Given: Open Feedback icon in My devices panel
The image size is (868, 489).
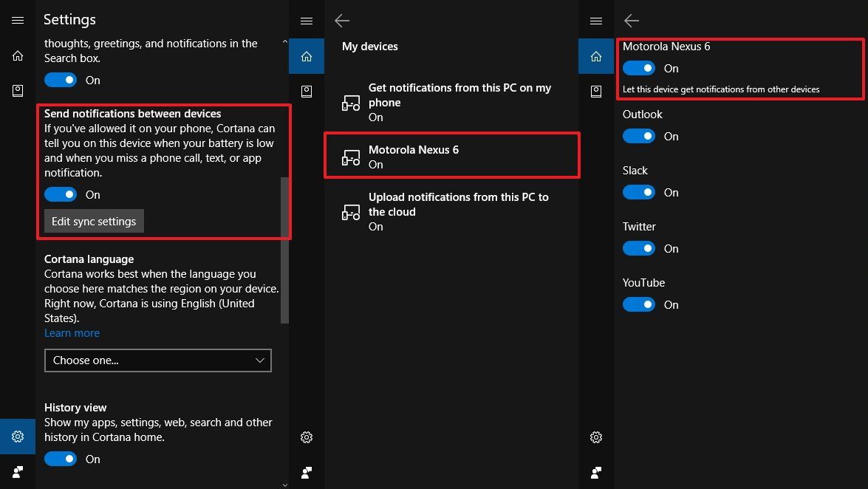Looking at the screenshot, I should [x=307, y=473].
